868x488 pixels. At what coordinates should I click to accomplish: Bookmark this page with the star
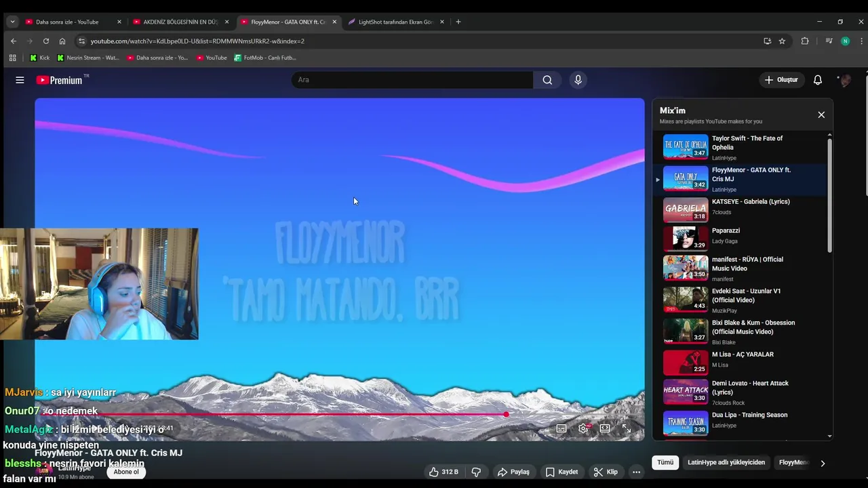coord(782,41)
